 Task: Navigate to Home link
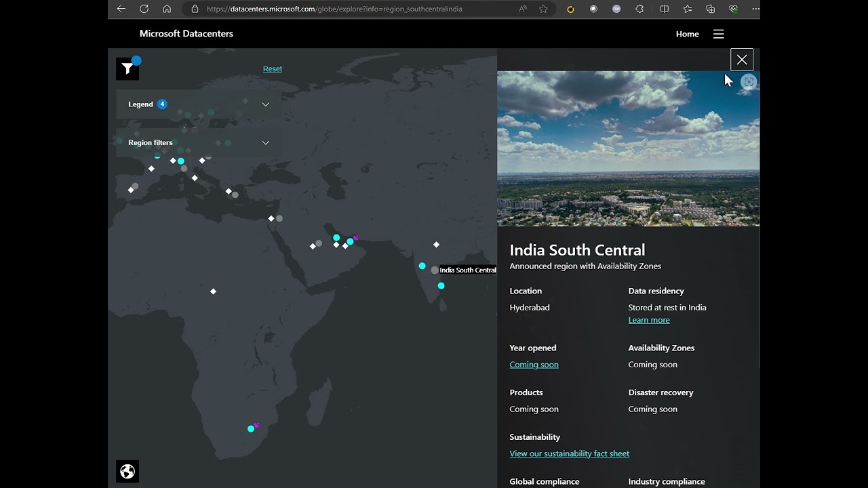pyautogui.click(x=687, y=34)
